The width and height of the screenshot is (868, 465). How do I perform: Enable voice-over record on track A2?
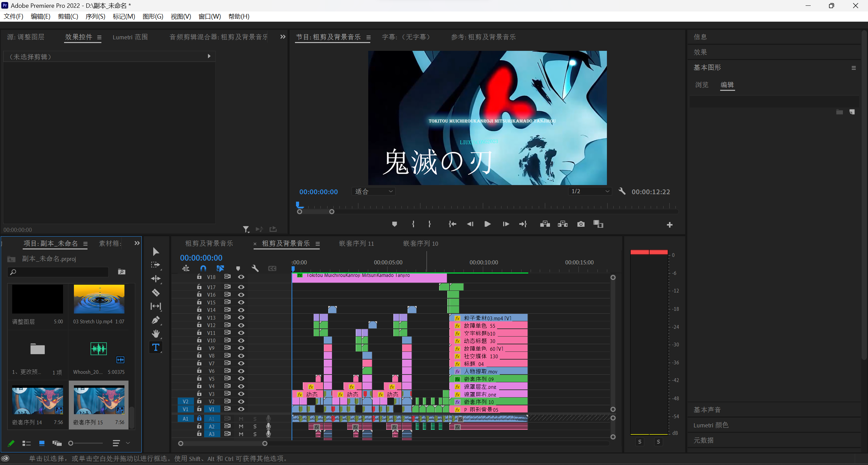click(269, 426)
